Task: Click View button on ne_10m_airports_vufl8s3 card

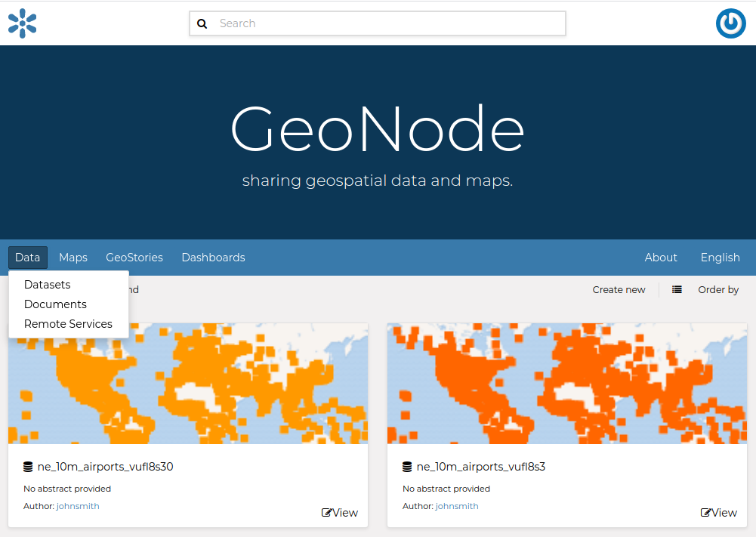Action: [x=718, y=512]
